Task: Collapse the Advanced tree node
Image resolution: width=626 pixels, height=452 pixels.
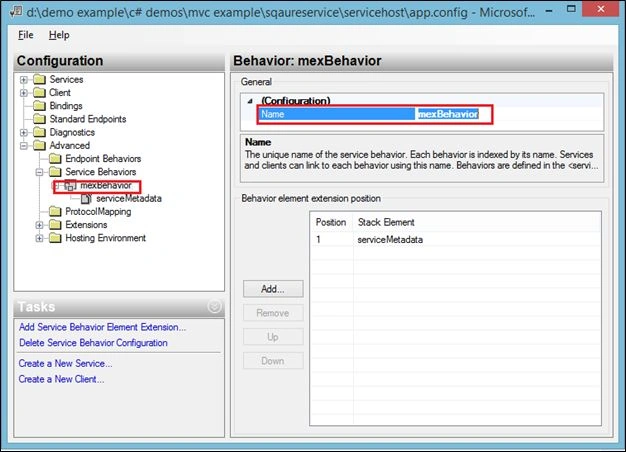Action: [24, 146]
